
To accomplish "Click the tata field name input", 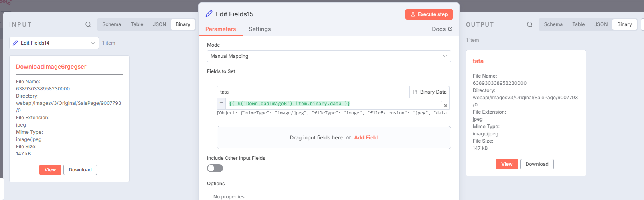I will coord(313,92).
